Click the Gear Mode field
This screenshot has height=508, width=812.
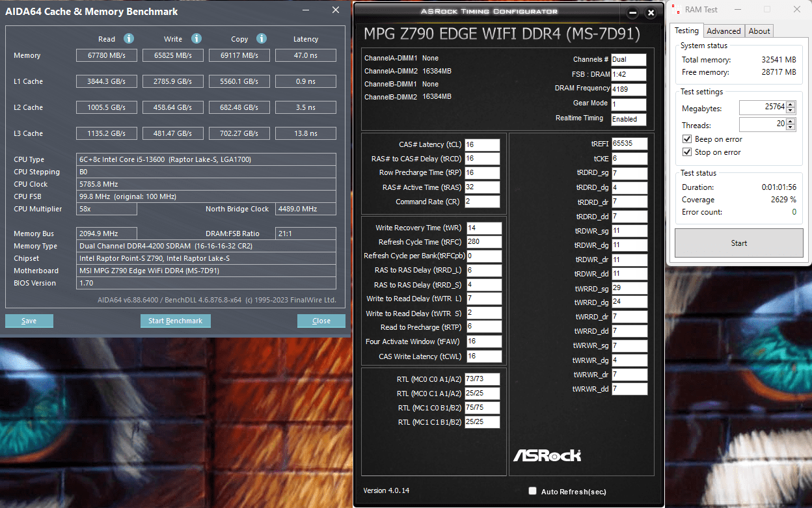[629, 105]
